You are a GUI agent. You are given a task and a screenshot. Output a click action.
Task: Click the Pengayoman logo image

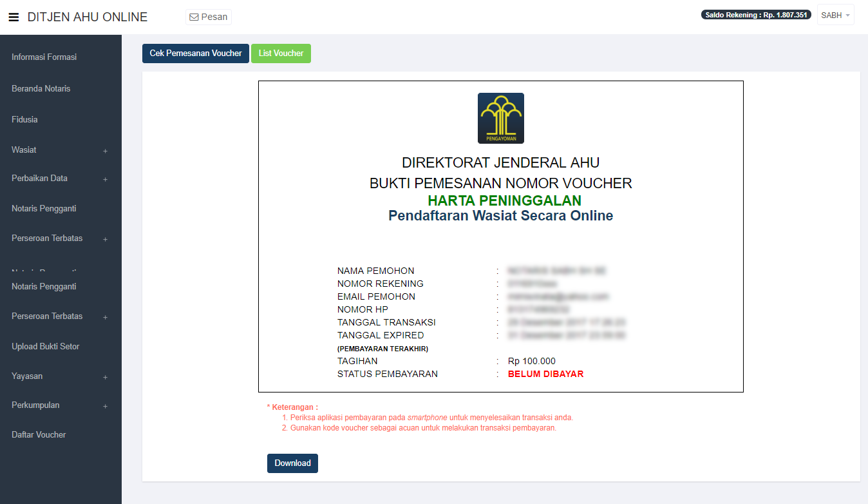pos(501,118)
